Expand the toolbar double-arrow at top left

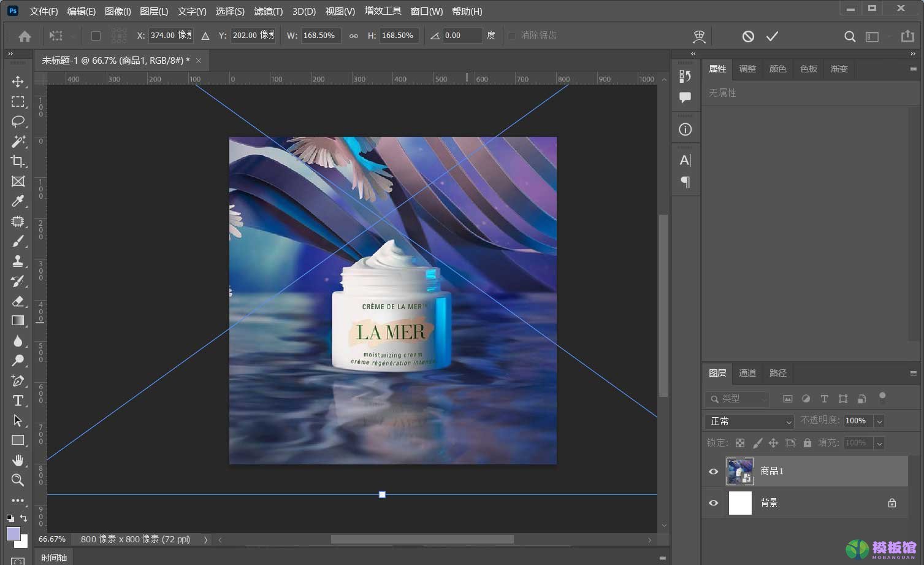[x=10, y=54]
